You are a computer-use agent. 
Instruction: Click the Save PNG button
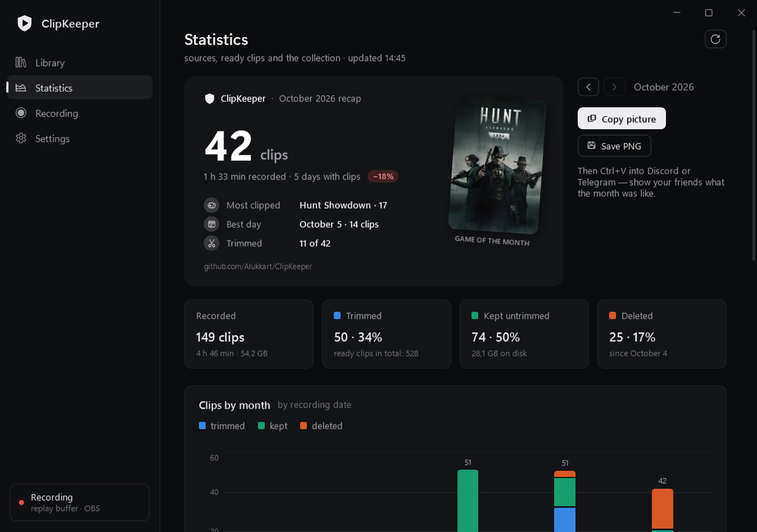614,145
